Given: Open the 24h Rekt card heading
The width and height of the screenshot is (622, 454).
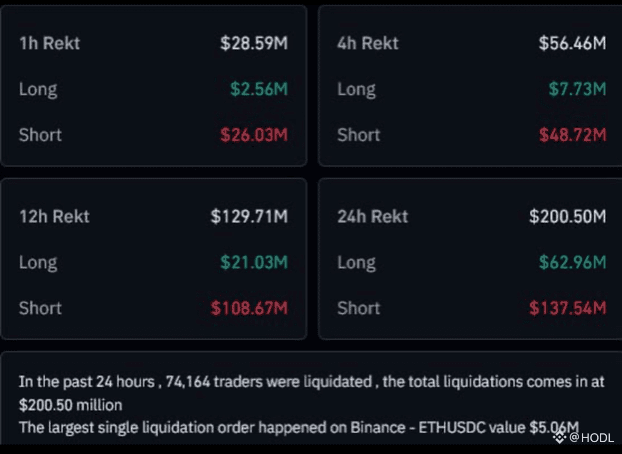Looking at the screenshot, I should (372, 217).
